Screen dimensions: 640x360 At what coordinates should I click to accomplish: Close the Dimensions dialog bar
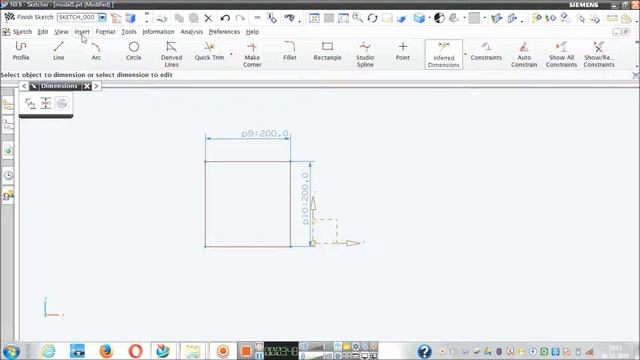(x=87, y=86)
